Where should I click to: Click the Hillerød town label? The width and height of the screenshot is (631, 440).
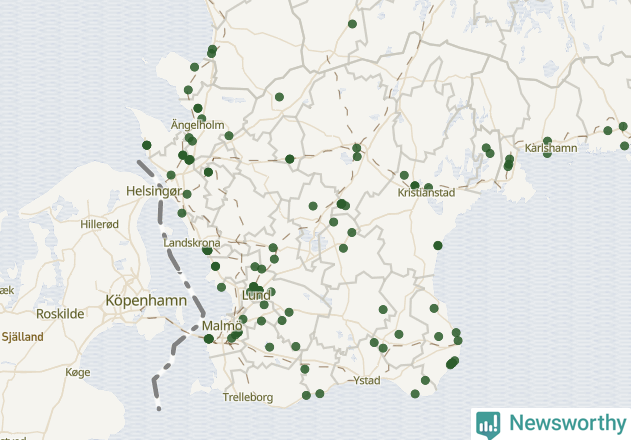(99, 224)
